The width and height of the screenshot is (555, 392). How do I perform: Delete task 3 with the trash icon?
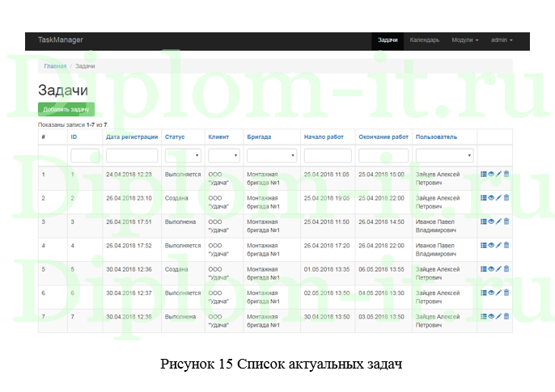click(x=506, y=221)
